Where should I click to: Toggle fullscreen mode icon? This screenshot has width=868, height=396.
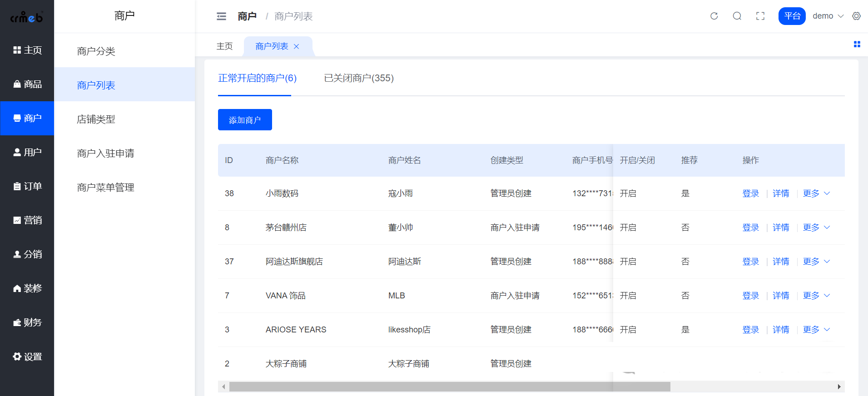[x=760, y=16]
